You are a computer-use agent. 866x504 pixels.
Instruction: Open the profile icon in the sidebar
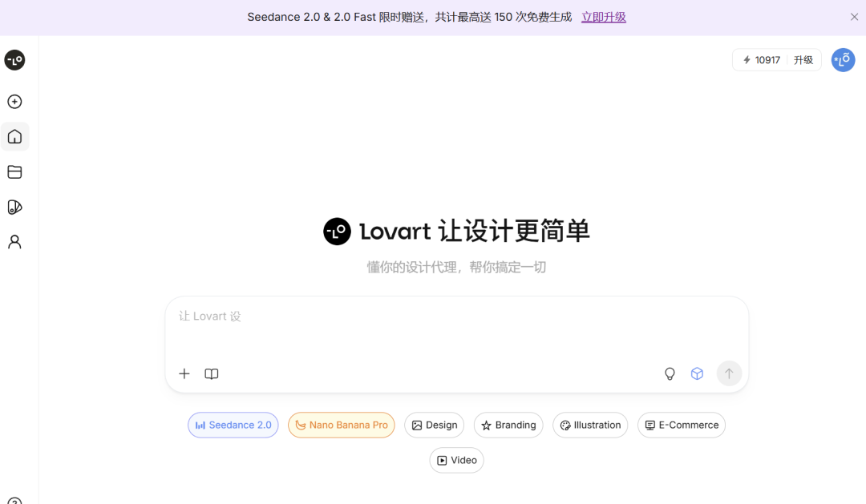pyautogui.click(x=14, y=241)
